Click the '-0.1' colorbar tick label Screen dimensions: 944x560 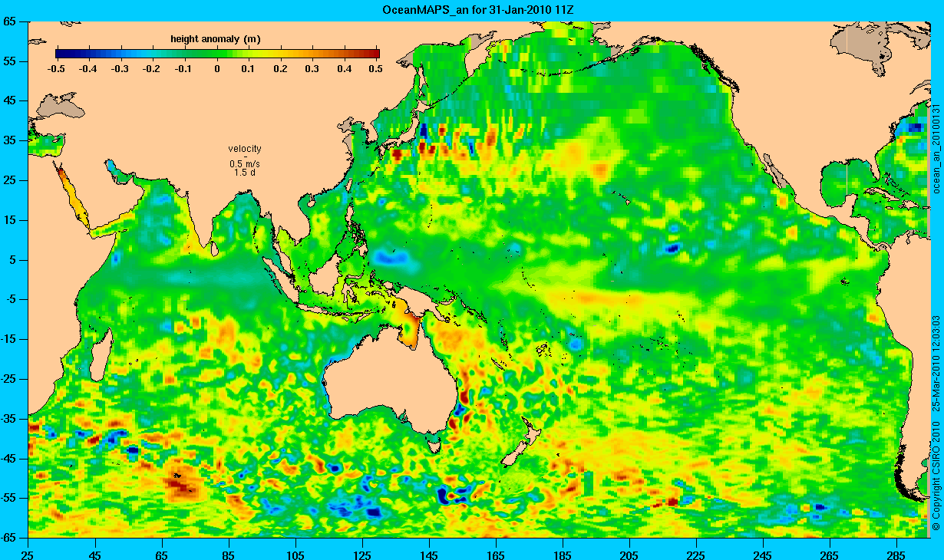(x=185, y=69)
